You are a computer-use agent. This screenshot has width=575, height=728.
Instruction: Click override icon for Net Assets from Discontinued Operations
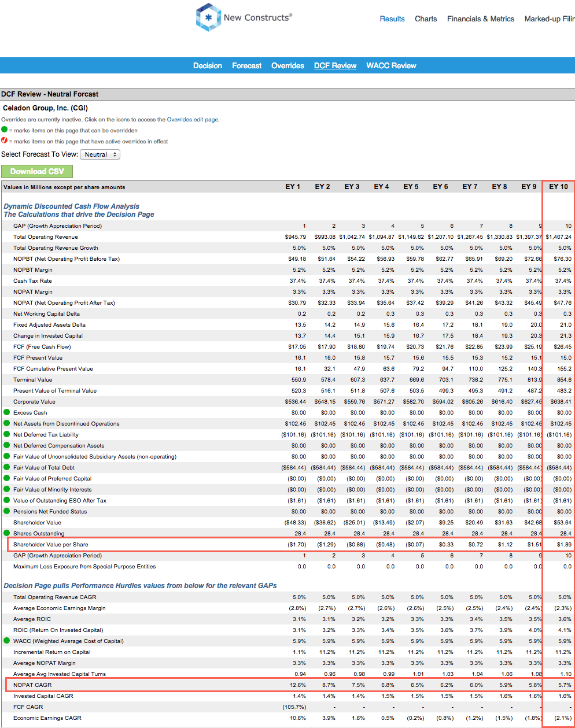pyautogui.click(x=7, y=423)
